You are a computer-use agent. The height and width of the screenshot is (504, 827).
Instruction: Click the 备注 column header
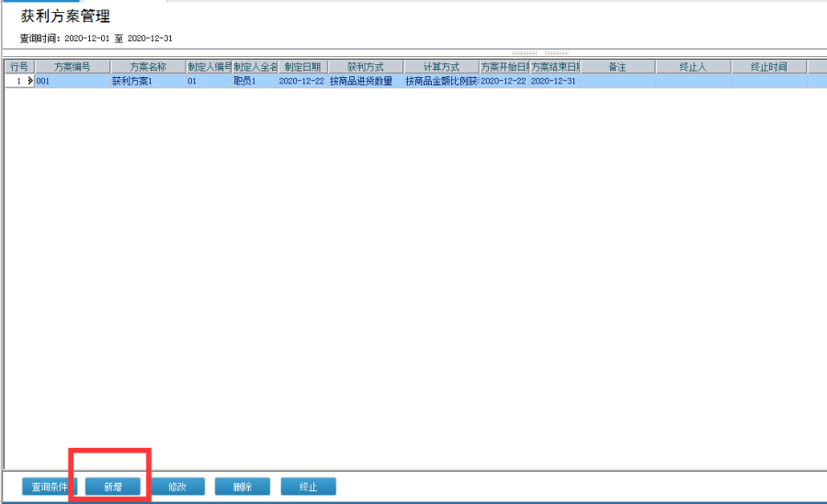617,67
